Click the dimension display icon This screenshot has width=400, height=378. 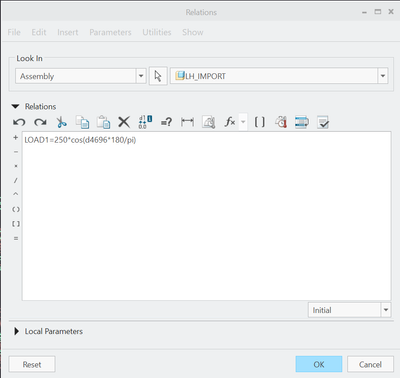187,122
